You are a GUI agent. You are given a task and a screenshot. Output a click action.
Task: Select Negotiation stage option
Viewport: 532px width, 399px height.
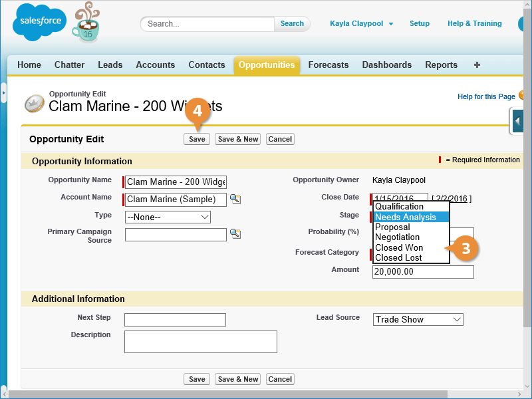click(x=411, y=237)
